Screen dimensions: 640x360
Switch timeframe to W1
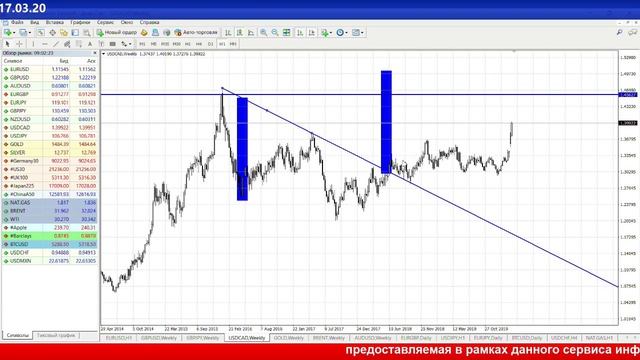[x=222, y=44]
